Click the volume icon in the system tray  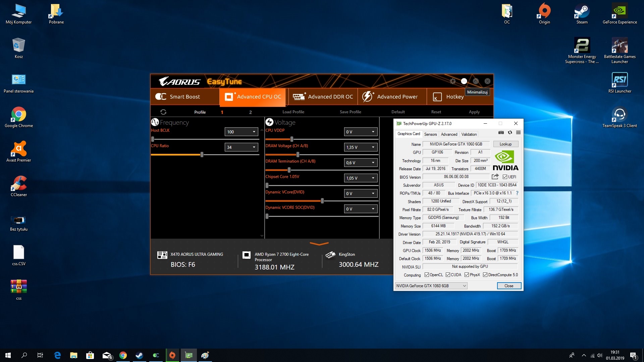coord(600,355)
